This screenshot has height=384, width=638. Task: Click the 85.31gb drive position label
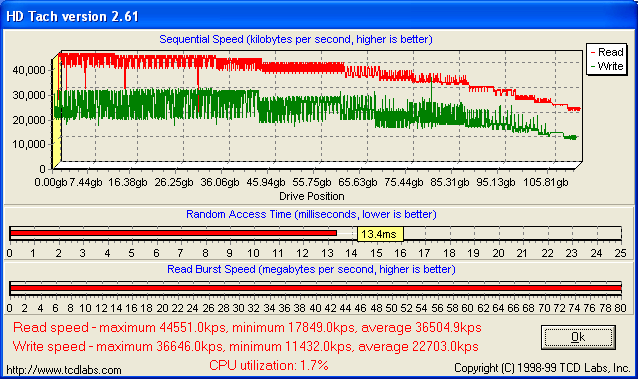[450, 182]
